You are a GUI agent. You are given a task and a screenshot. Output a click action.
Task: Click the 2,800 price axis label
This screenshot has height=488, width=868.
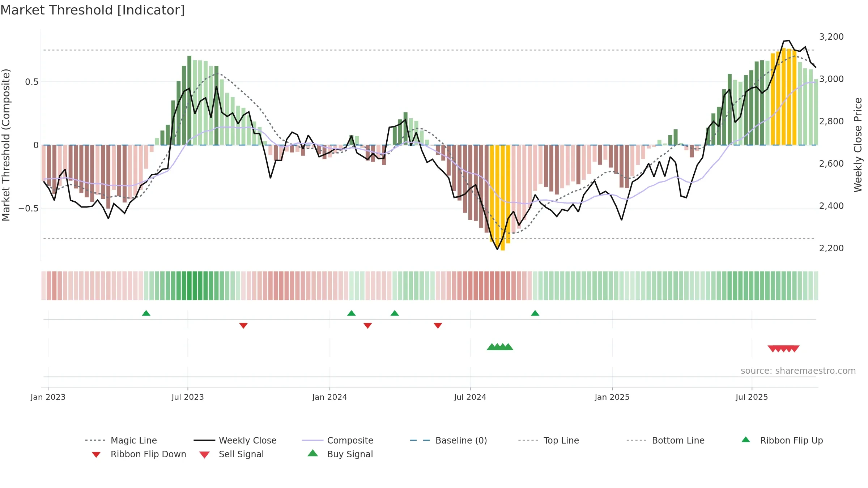tap(831, 121)
